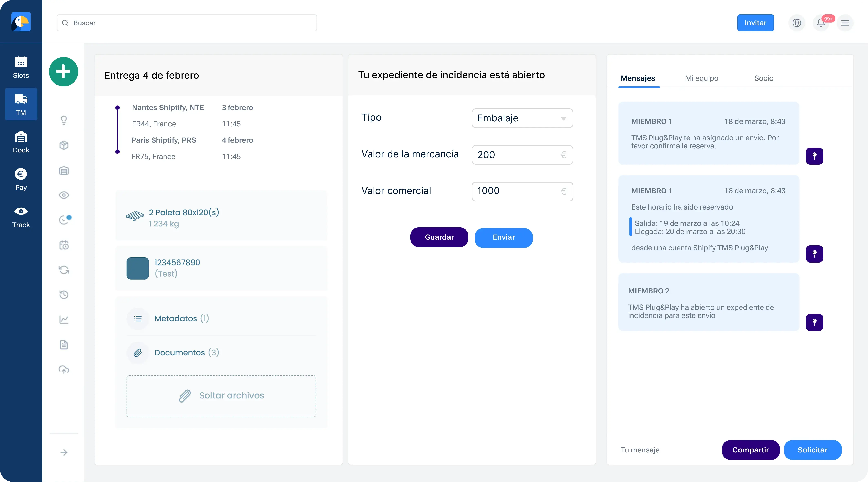Click the green plus create button

[x=63, y=72]
